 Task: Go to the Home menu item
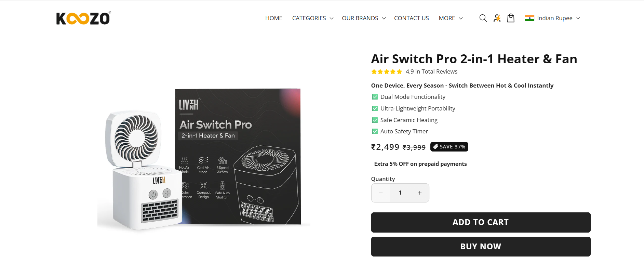[274, 18]
